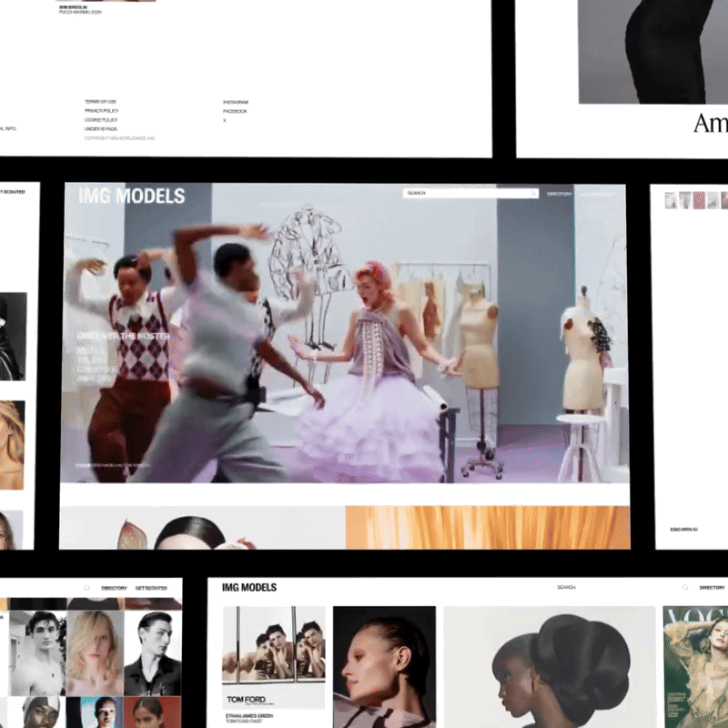728x728 pixels.
Task: Click the GET SCOUTED link
Action: point(152,588)
